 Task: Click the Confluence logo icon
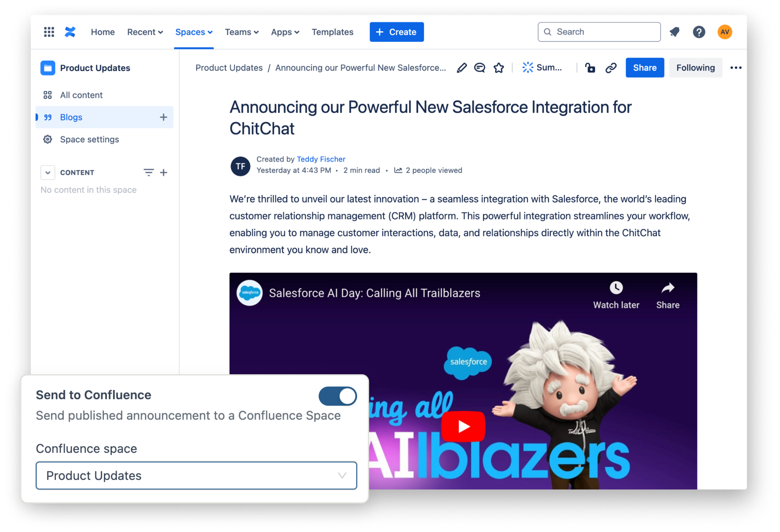[x=70, y=32]
